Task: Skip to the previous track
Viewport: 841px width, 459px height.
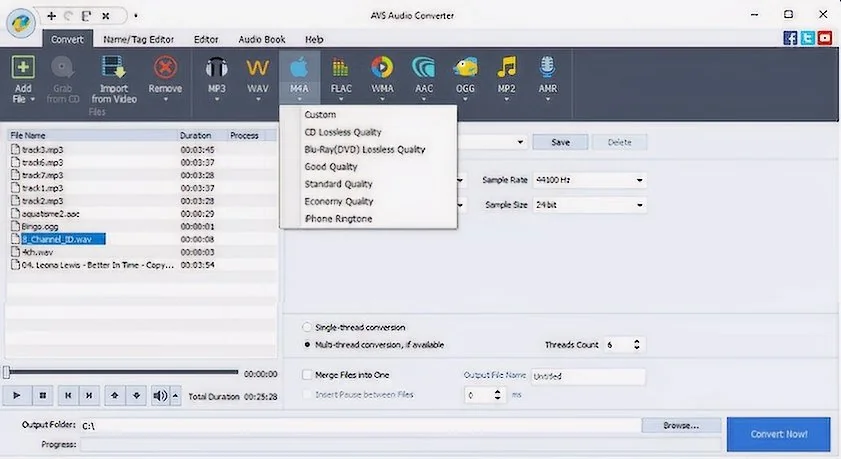Action: coord(68,396)
